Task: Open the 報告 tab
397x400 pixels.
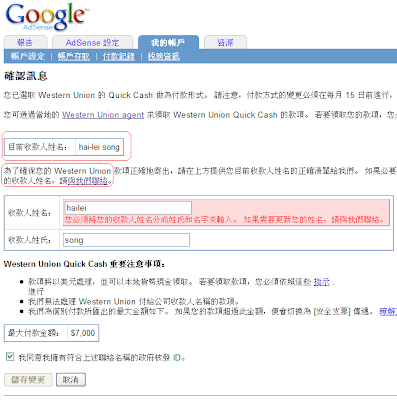Action: 25,43
